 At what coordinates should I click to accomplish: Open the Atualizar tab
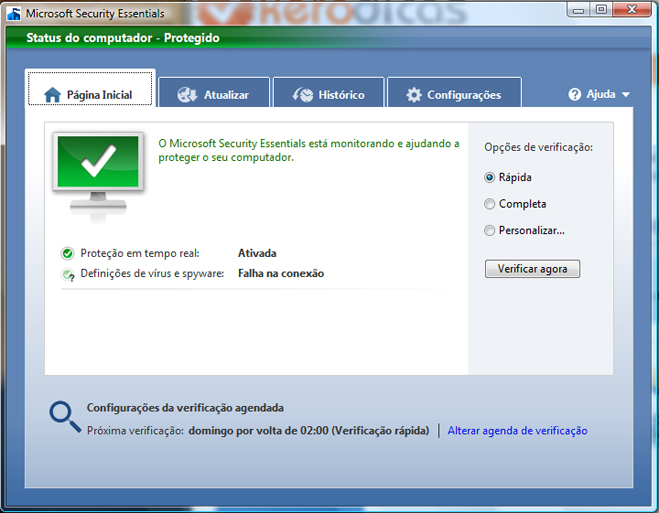click(214, 92)
